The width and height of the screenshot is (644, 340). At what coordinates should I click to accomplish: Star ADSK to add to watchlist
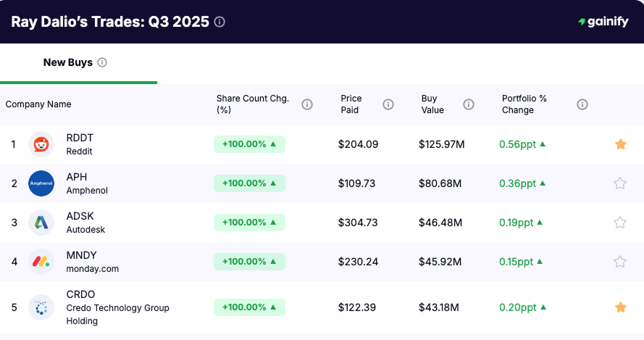[x=620, y=223]
